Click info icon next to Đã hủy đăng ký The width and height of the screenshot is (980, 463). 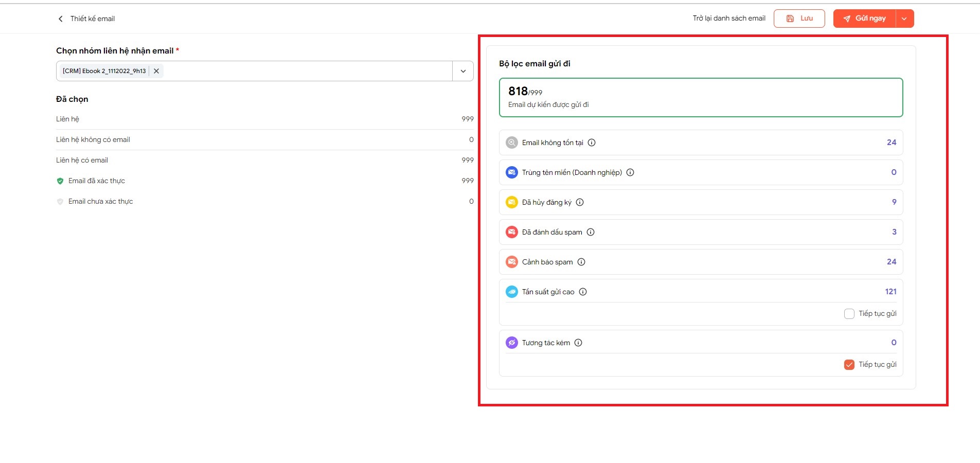(x=580, y=202)
